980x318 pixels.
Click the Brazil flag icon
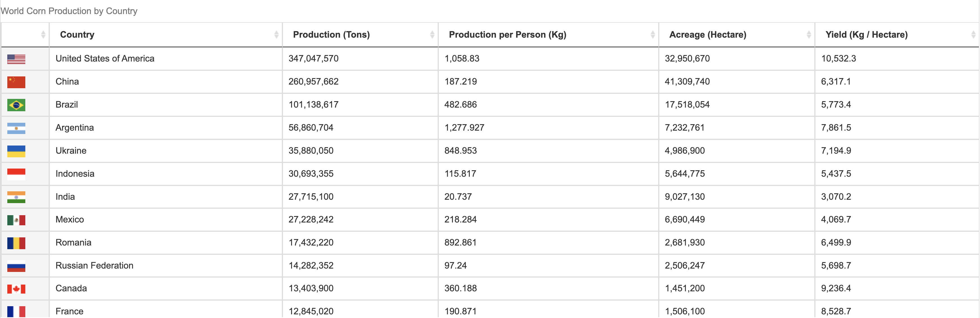[16, 105]
